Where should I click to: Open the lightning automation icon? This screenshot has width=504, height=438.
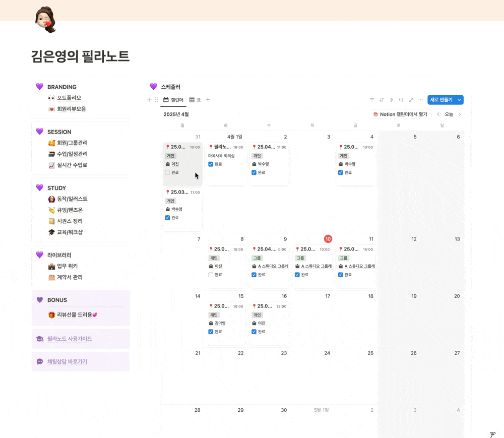[392, 100]
